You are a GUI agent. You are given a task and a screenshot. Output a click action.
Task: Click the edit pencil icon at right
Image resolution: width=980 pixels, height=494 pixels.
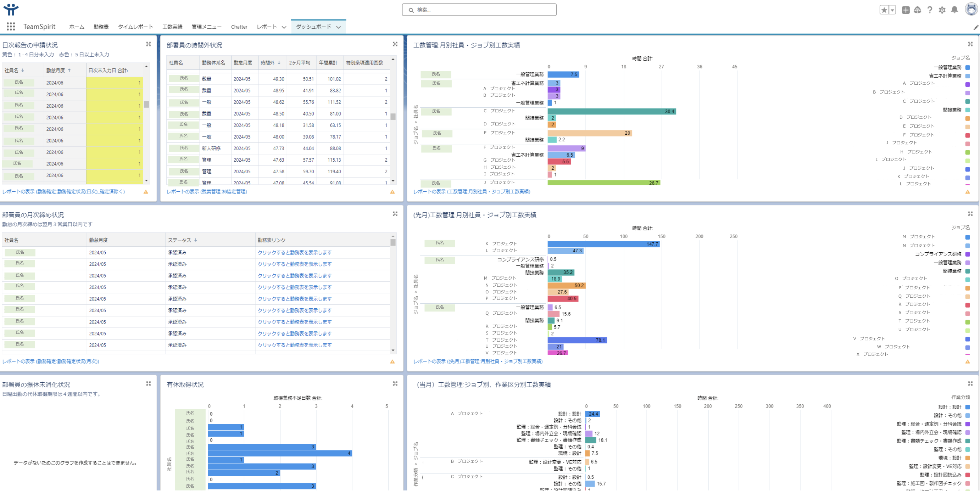coord(975,27)
